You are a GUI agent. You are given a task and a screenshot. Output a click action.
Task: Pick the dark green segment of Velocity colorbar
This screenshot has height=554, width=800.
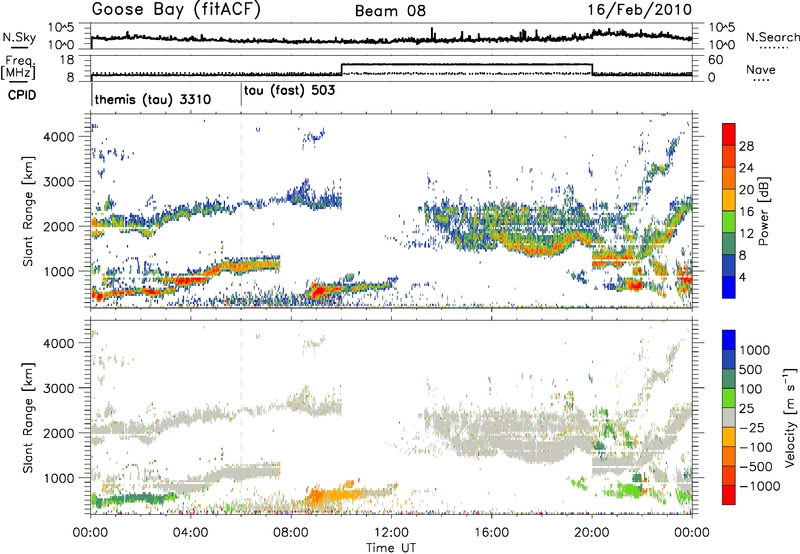pyautogui.click(x=729, y=379)
